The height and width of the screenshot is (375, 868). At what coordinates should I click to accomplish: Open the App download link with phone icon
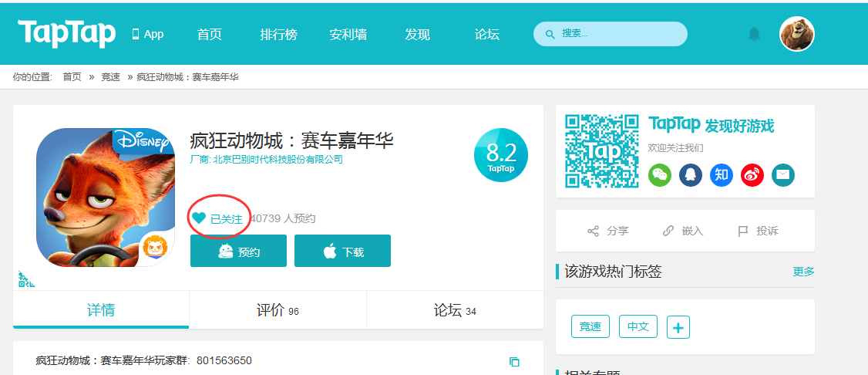(x=148, y=35)
